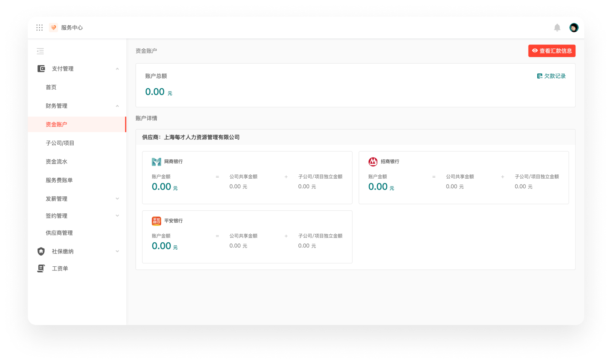Screen dimensions: 612x364
Task: Click the 网商银行 logo icon
Action: 156,162
